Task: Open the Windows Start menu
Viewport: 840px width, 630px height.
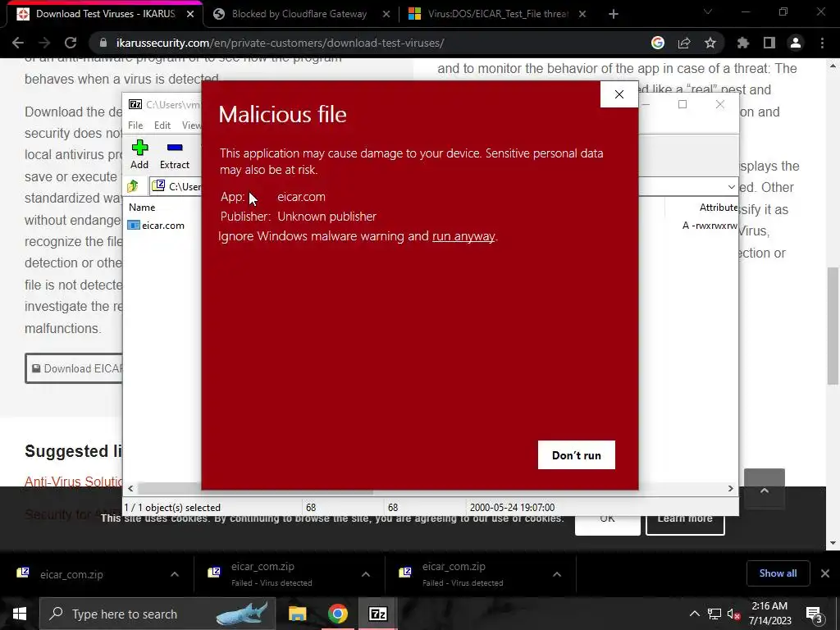Action: 20,614
